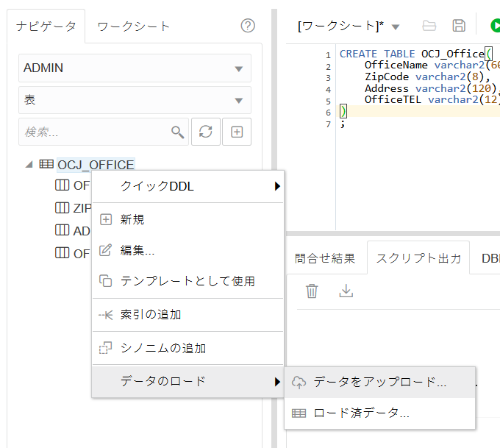The width and height of the screenshot is (500, 448).
Task: Click the column icon beside ZIP
Action: coord(62,207)
